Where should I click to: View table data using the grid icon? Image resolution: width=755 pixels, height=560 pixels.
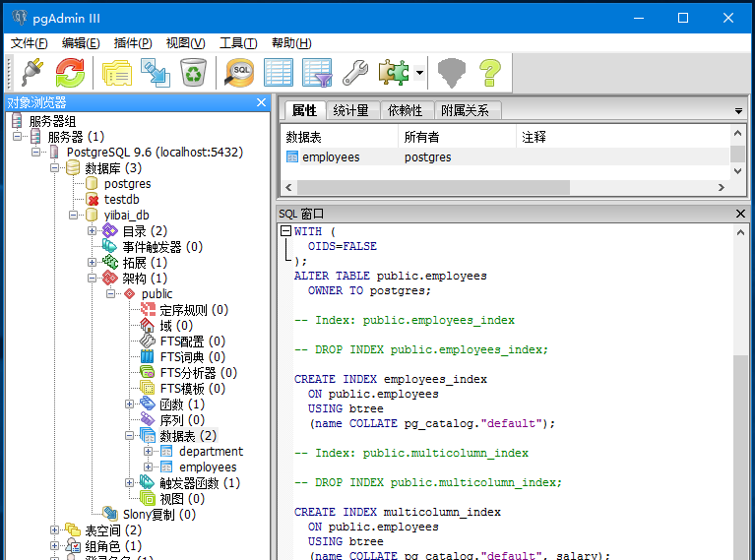pyautogui.click(x=279, y=72)
